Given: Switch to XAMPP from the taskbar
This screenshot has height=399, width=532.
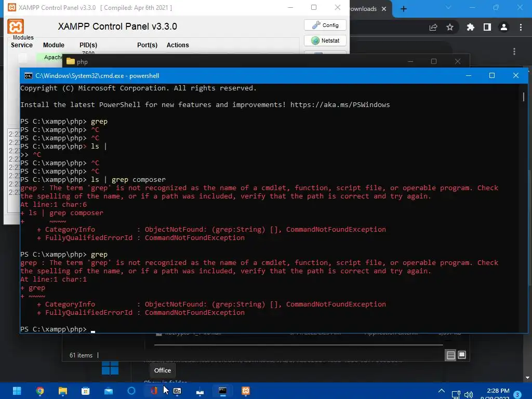Looking at the screenshot, I should (x=246, y=391).
